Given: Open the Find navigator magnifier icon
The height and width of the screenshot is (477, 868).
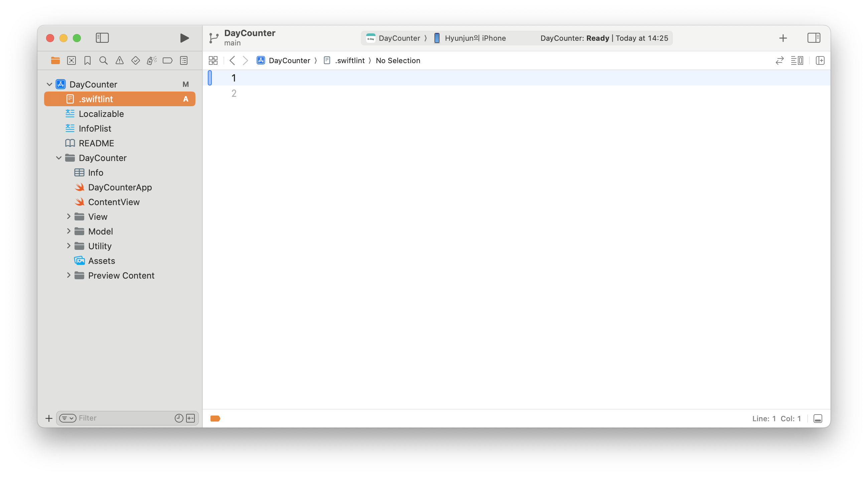Looking at the screenshot, I should tap(104, 61).
